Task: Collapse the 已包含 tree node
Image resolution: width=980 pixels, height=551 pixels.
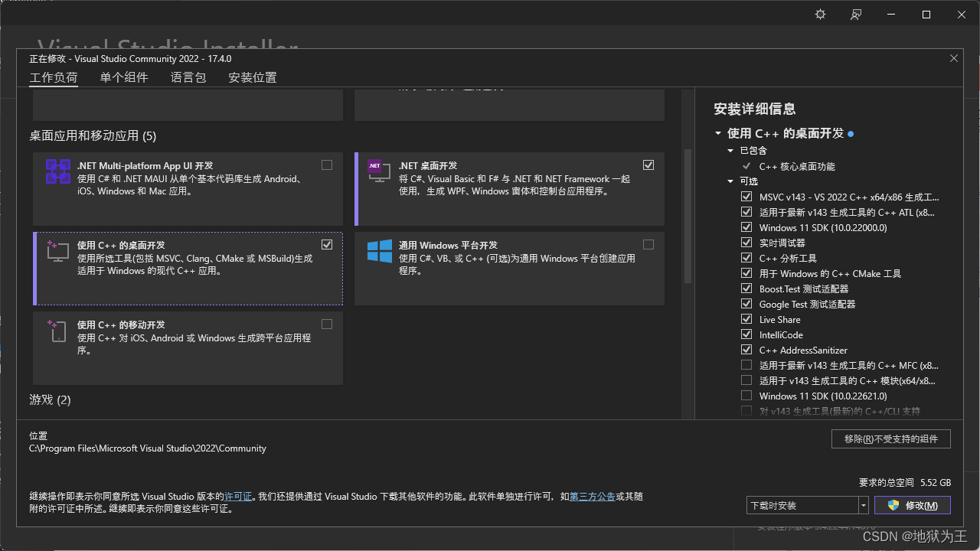Action: [x=731, y=151]
